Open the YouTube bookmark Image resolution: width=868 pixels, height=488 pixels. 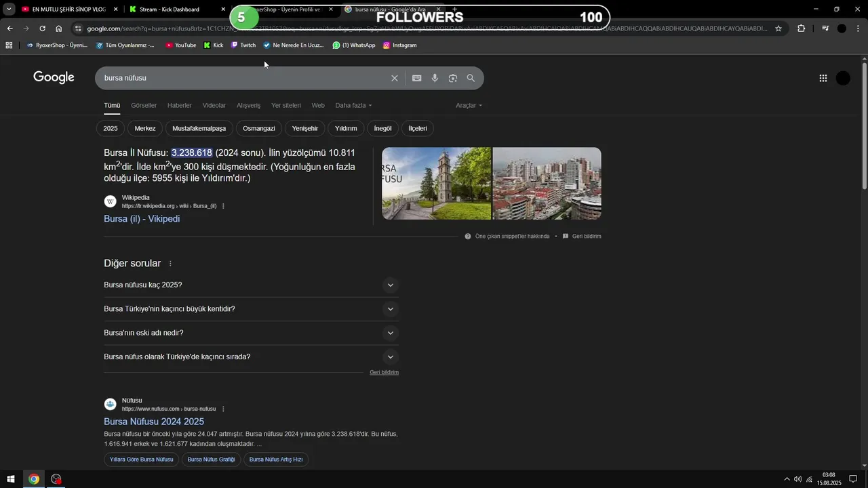click(x=180, y=45)
